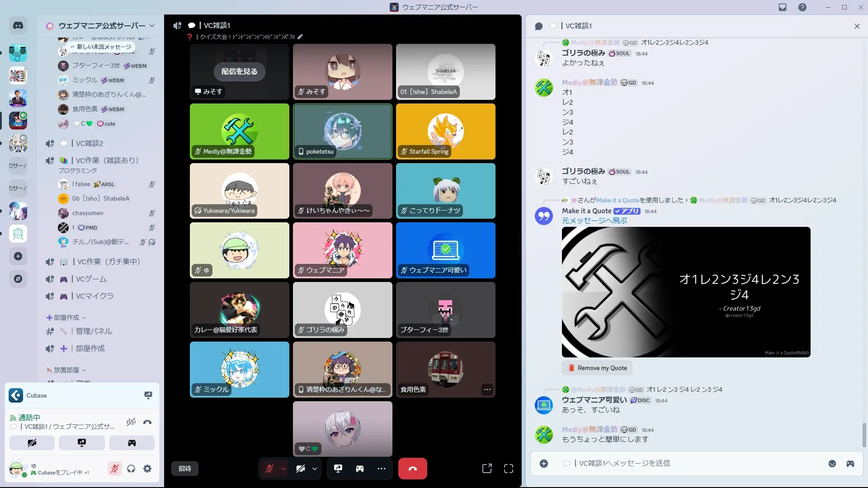The height and width of the screenshot is (488, 868).
Task: Pop out the call into separate window
Action: [x=487, y=469]
